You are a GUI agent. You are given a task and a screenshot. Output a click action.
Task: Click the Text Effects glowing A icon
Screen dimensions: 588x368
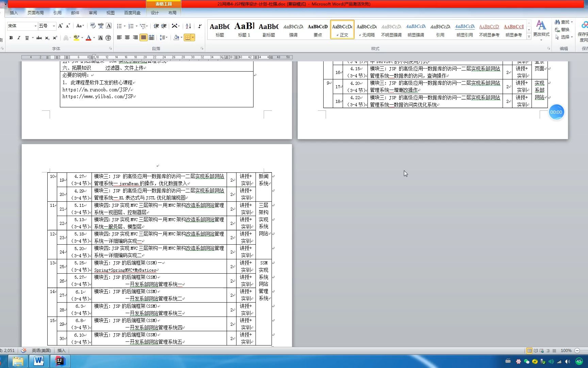tap(66, 38)
